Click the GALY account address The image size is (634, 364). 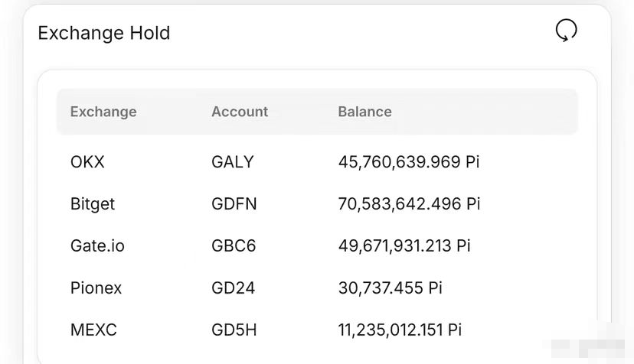tap(233, 162)
